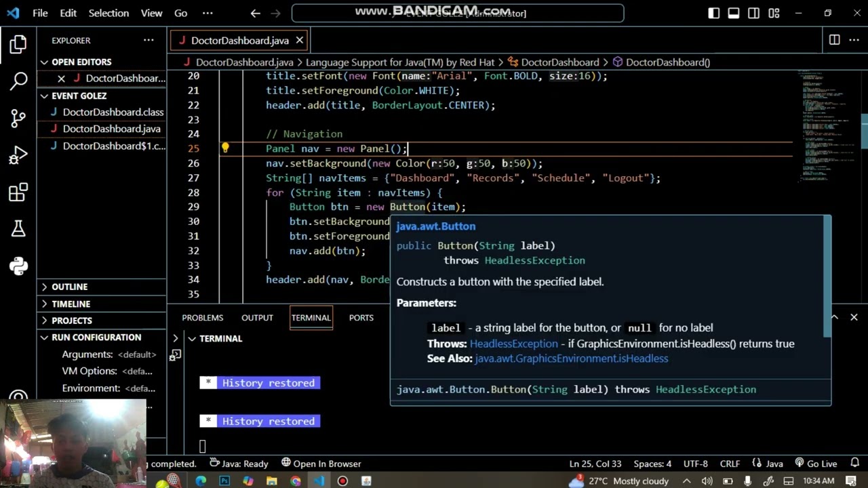This screenshot has height=488, width=868.
Task: Follow the HeadlessException link in Throws
Action: click(514, 344)
